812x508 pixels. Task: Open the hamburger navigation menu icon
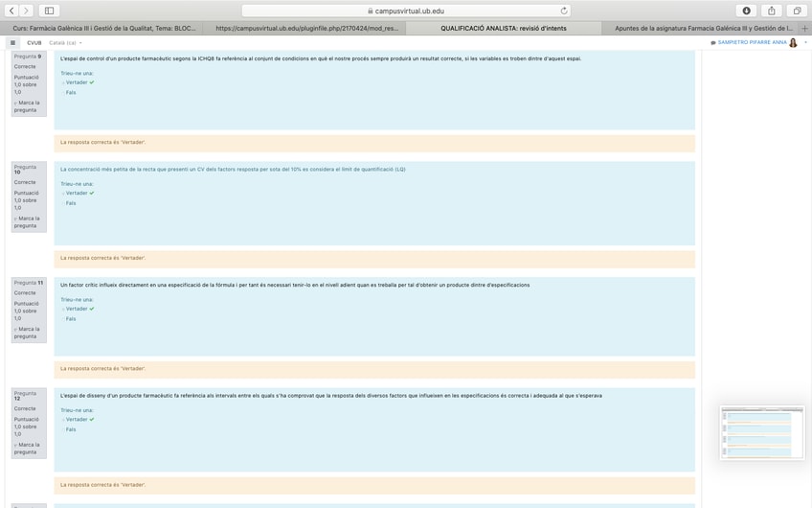(13, 42)
